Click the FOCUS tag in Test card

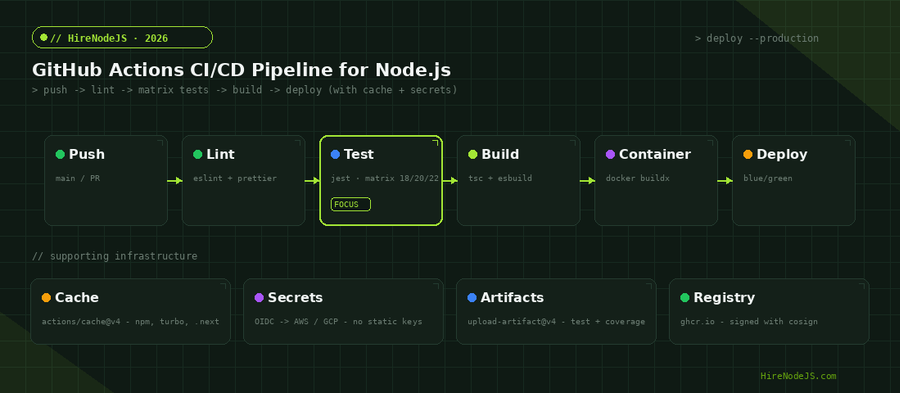[x=351, y=204]
